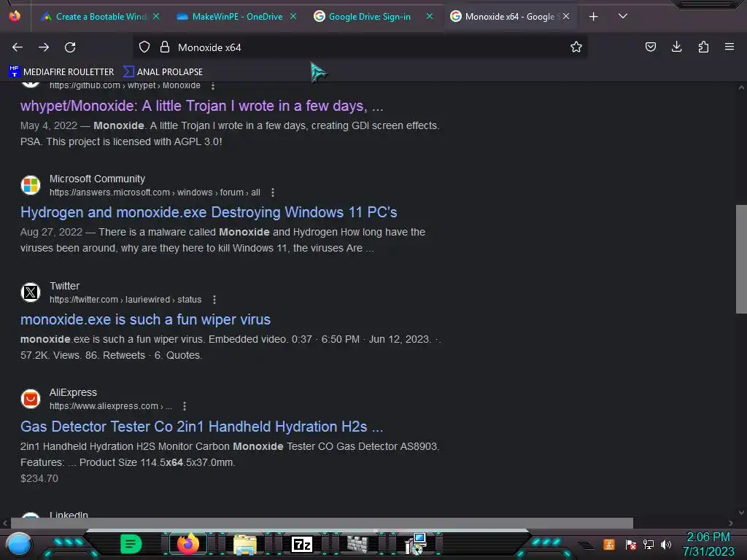Expand the list all tabs chevron
Viewport: 747px width, 560px height.
tap(623, 16)
